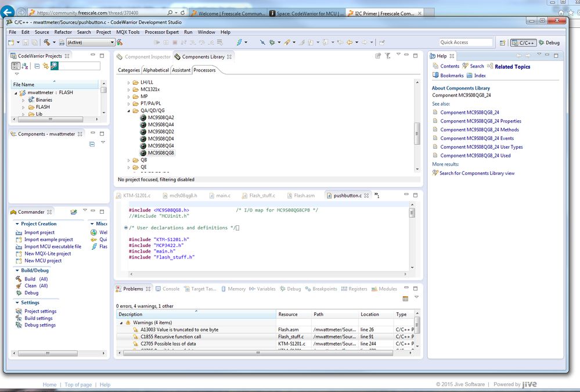The width and height of the screenshot is (580, 392).
Task: Expand the MC1321x folder in processors tree
Action: tap(129, 89)
